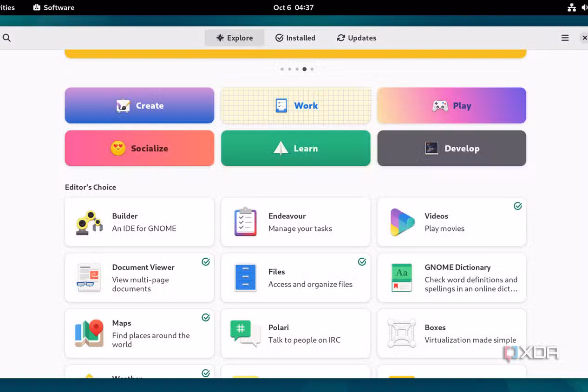The width and height of the screenshot is (588, 392).
Task: Switch to the Updates tab
Action: pos(357,38)
